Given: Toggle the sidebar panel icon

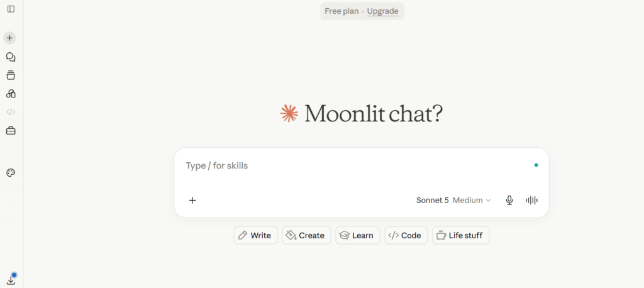Looking at the screenshot, I should [x=11, y=9].
